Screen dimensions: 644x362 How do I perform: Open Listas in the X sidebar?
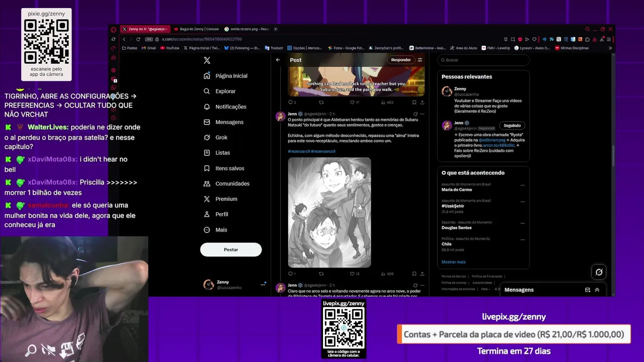[x=217, y=153]
